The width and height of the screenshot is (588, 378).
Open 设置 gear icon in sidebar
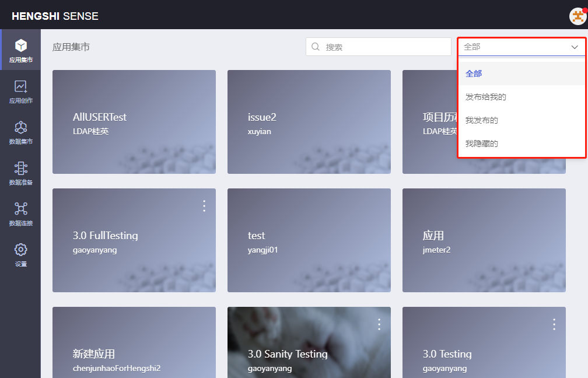point(21,250)
